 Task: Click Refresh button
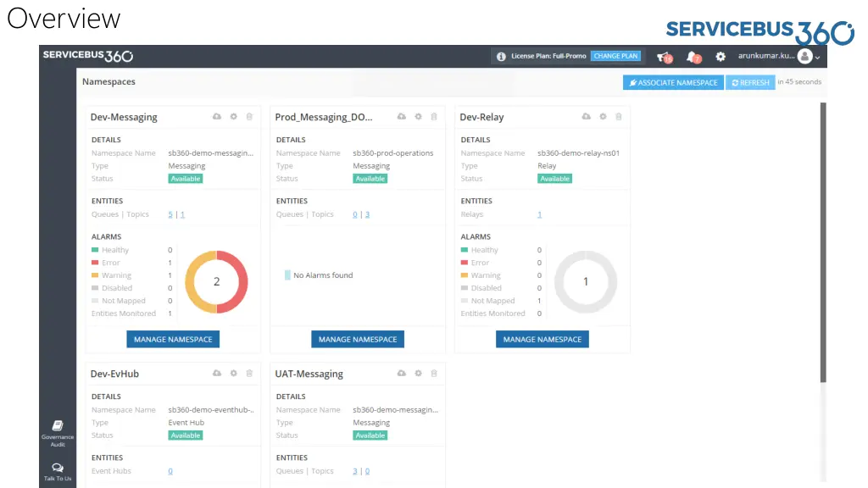tap(750, 82)
